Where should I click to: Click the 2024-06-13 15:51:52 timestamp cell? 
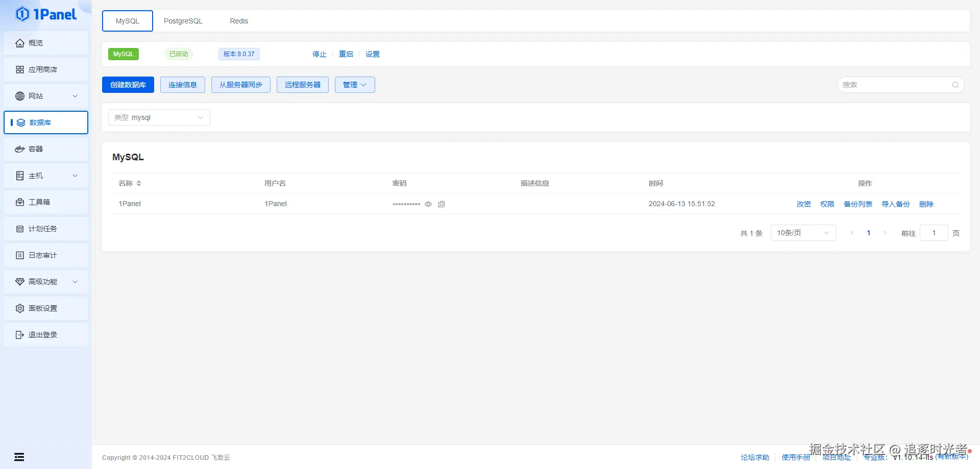pos(682,204)
